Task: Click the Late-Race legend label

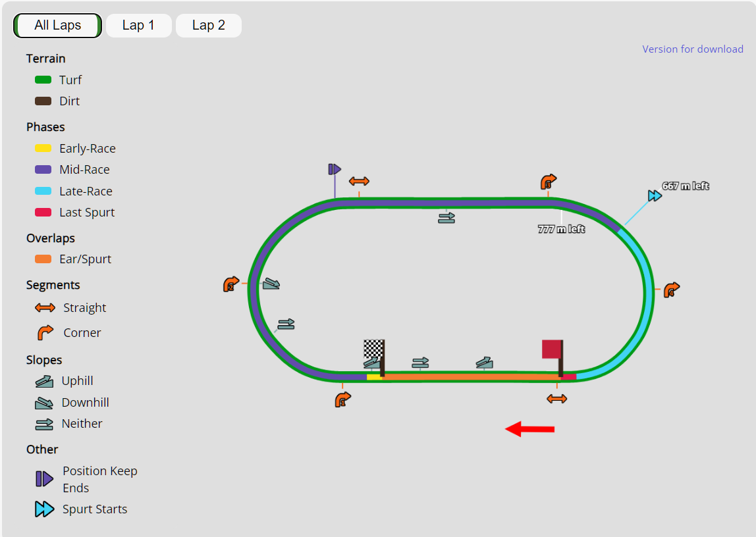Action: click(86, 192)
